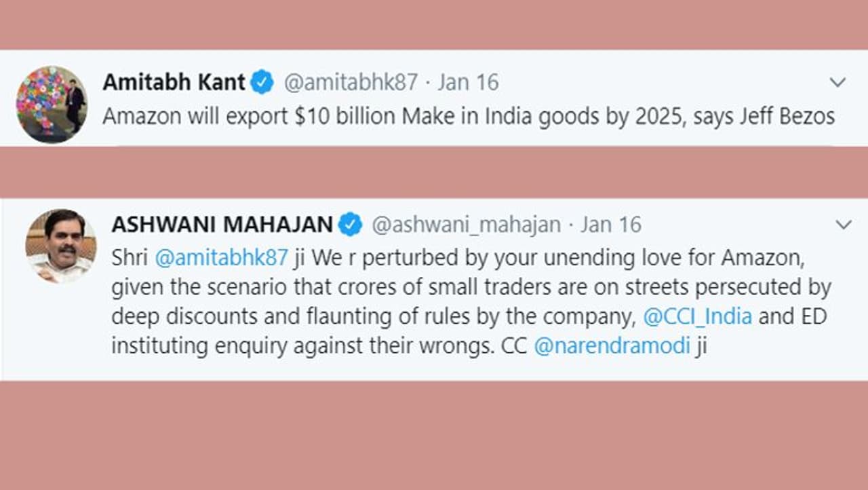Viewport: 868px width, 490px height.
Task: Open the @narendramodi mention link
Action: click(612, 346)
